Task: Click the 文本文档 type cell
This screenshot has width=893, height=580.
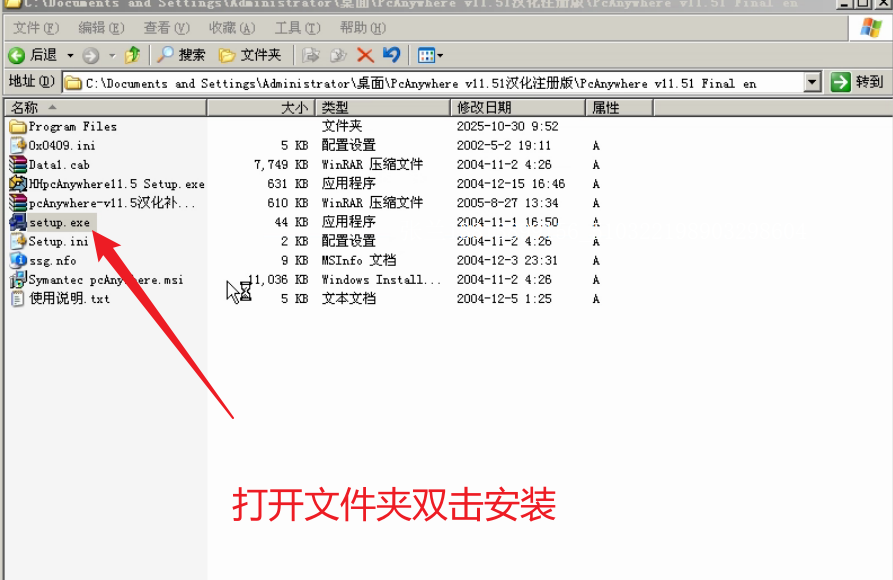Action: (x=349, y=299)
